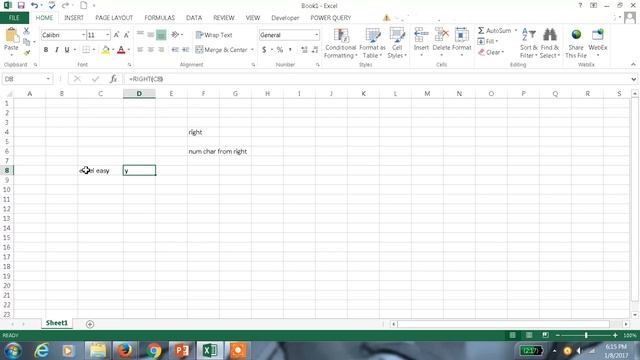Toggle Align Left

tap(140, 50)
